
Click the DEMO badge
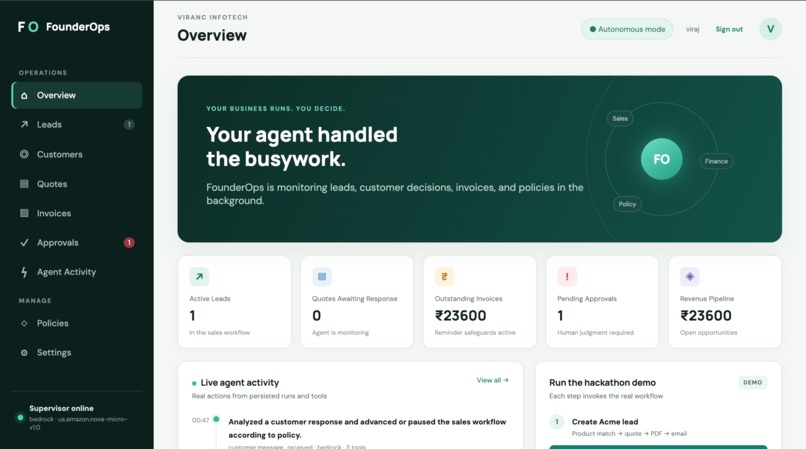coord(753,382)
